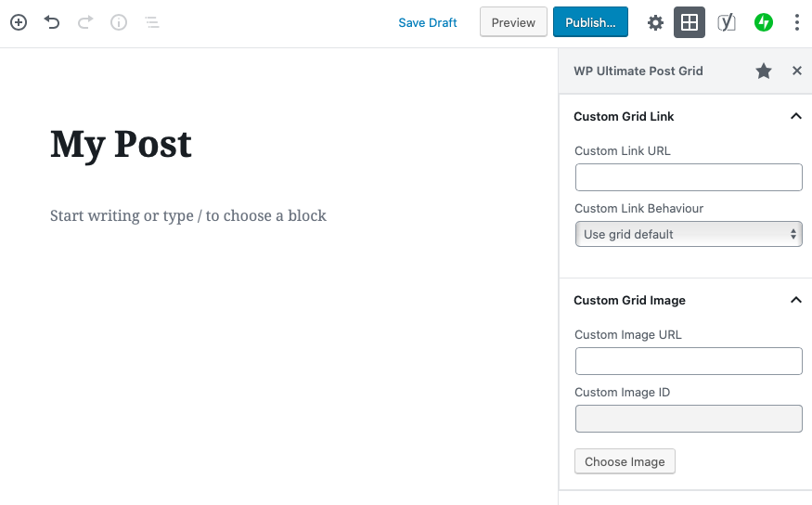Open block navigation list icon
Viewport: 812px width, 505px height.
(x=152, y=22)
